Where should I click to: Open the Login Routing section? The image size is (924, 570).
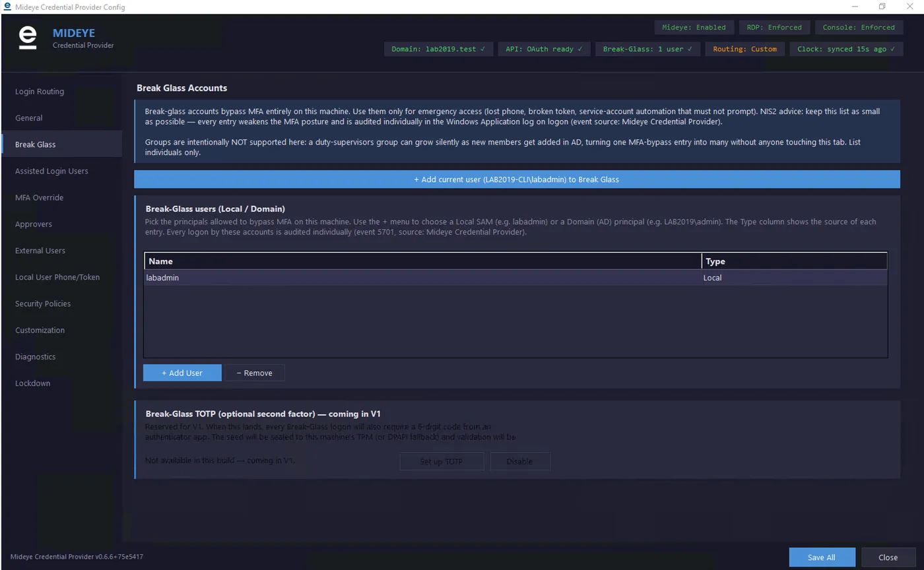pyautogui.click(x=61, y=91)
